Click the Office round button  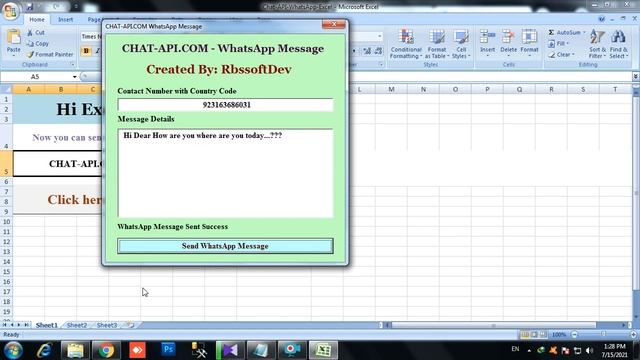11,11
